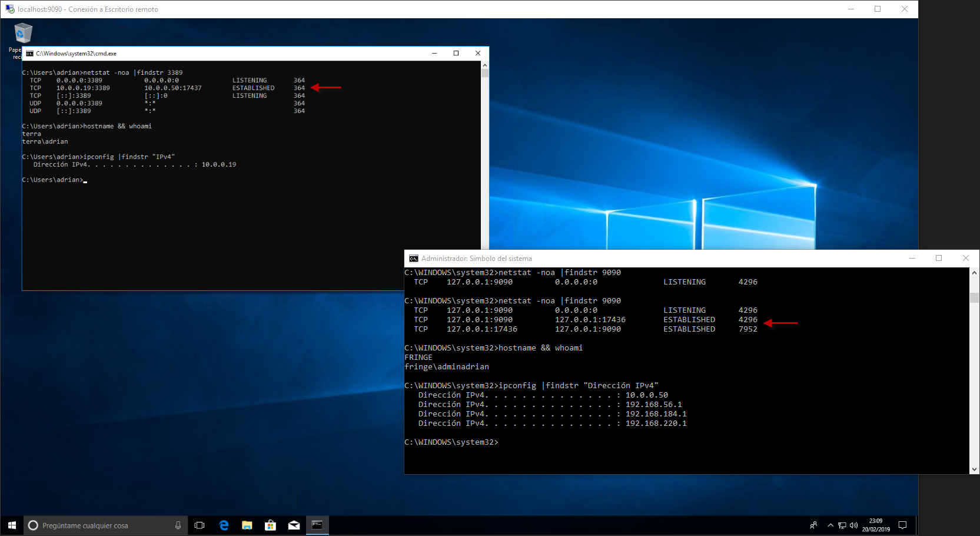Screen dimensions: 980x536
Task: Click the cmd.exe window system menu icon
Action: [29, 54]
